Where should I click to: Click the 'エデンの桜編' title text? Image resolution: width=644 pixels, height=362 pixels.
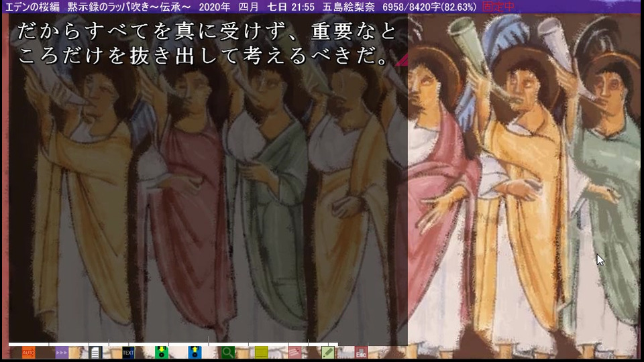[x=32, y=7]
